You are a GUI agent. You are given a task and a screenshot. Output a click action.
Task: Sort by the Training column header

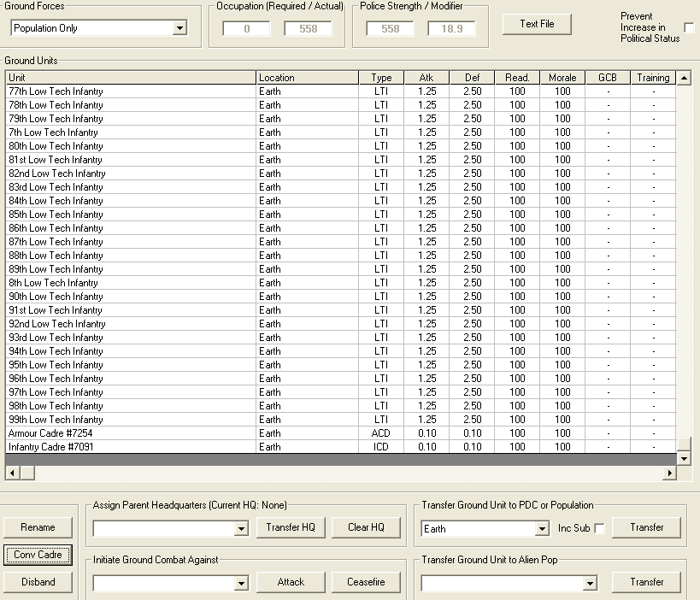653,78
